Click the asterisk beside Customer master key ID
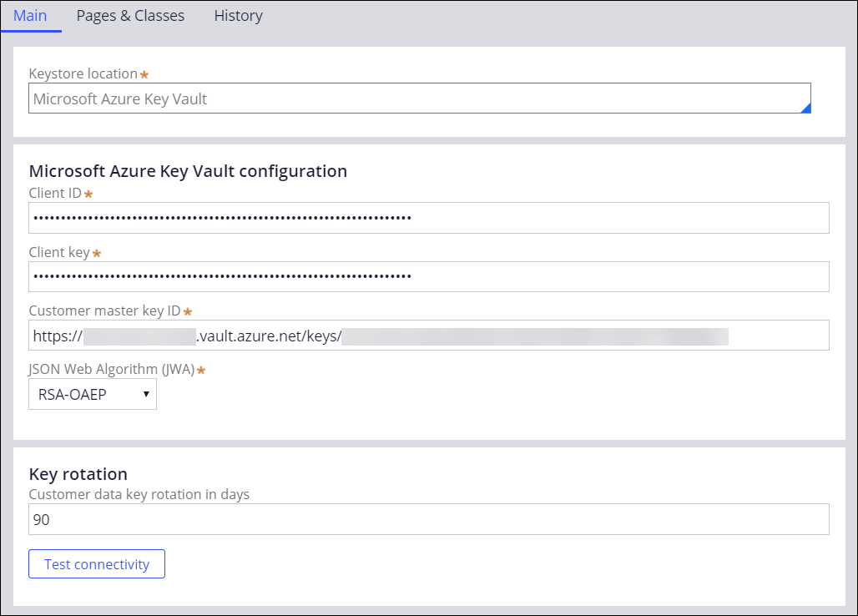 click(x=188, y=311)
